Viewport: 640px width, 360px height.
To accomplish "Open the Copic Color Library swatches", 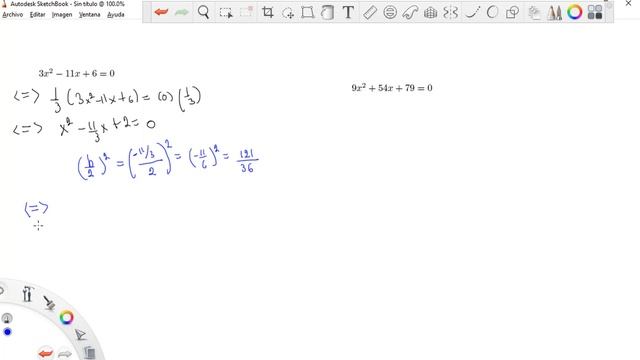I will click(x=595, y=12).
